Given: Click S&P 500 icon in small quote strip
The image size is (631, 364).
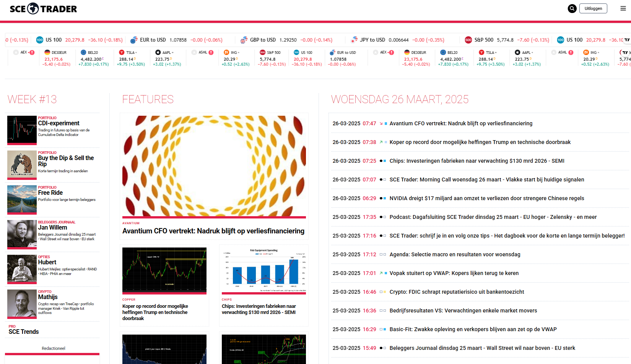Looking at the screenshot, I should (262, 52).
